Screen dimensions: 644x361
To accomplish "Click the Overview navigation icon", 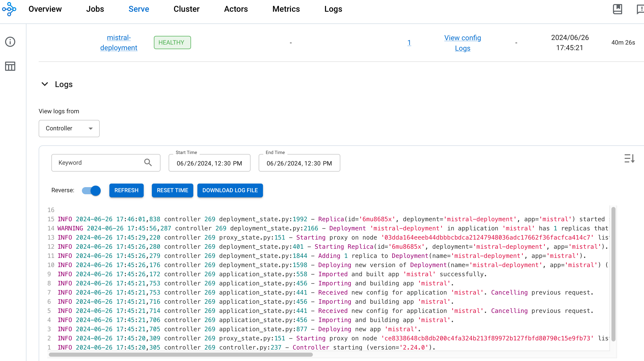I will (x=44, y=9).
